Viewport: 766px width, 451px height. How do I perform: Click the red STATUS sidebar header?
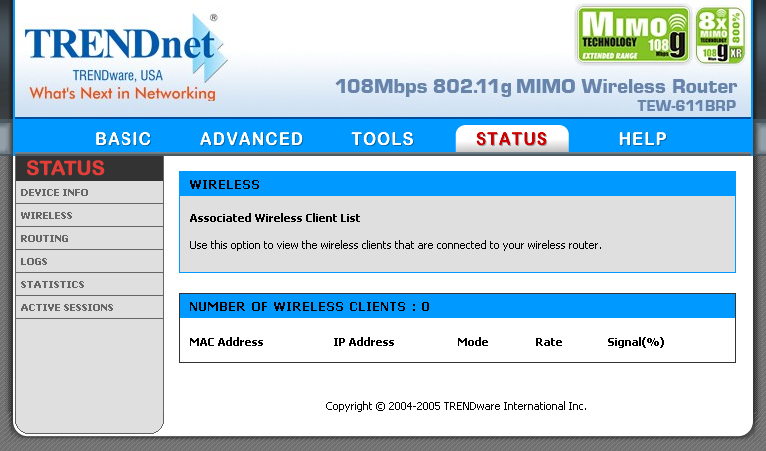tap(89, 168)
